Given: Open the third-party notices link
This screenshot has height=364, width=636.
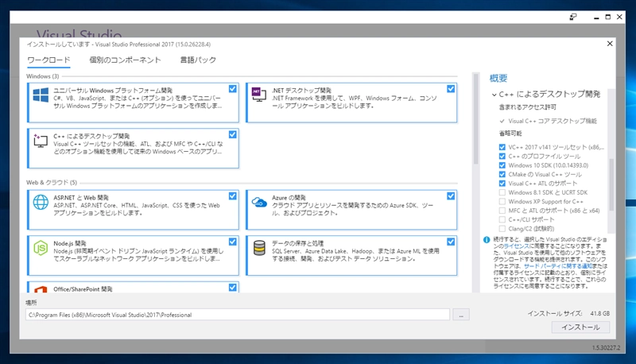Looking at the screenshot, I should pyautogui.click(x=558, y=266).
